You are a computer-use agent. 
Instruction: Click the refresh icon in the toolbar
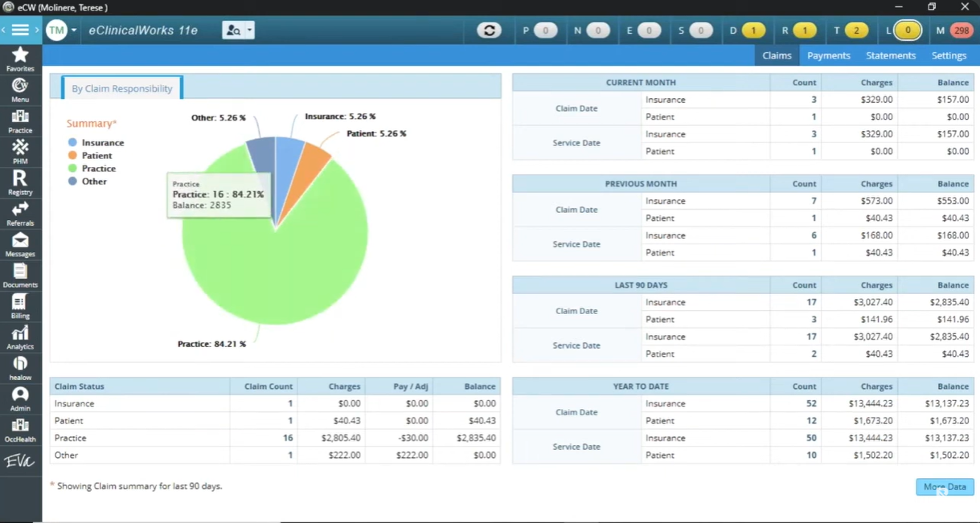489,30
